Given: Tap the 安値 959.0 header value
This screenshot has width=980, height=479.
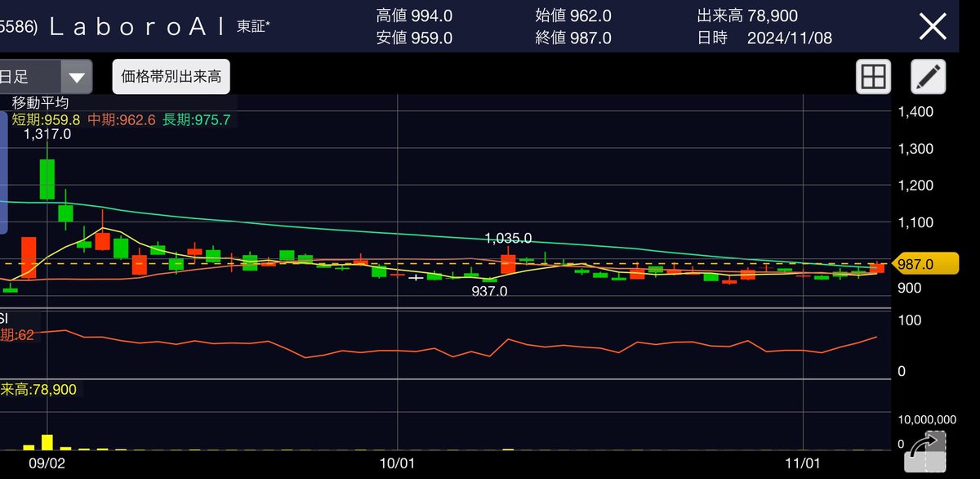Looking at the screenshot, I should point(415,38).
